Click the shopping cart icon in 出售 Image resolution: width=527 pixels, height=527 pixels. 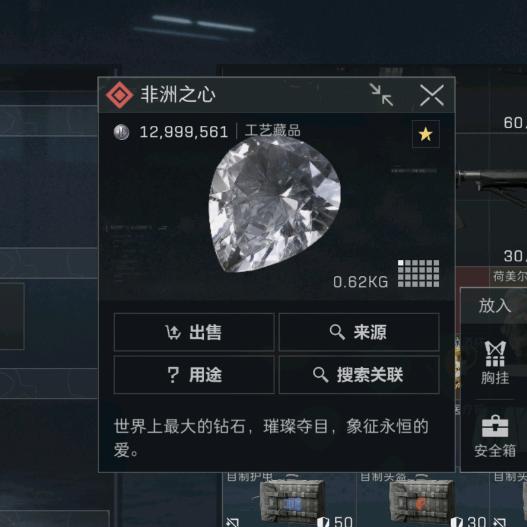[173, 332]
